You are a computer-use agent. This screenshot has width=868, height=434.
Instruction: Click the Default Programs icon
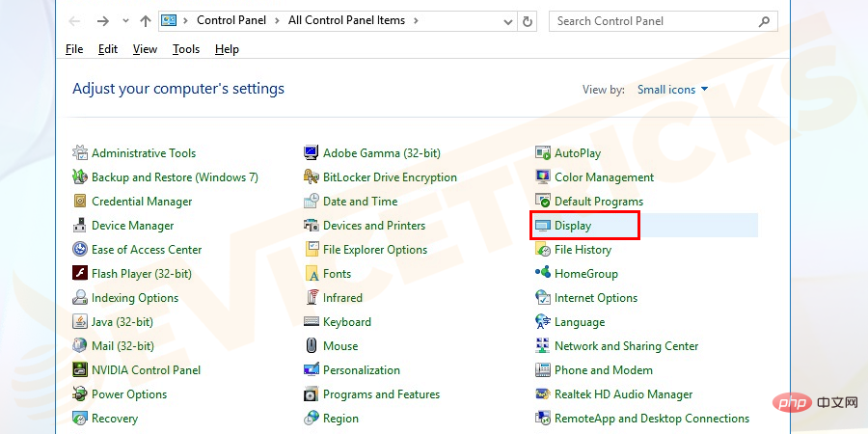pyautogui.click(x=543, y=202)
